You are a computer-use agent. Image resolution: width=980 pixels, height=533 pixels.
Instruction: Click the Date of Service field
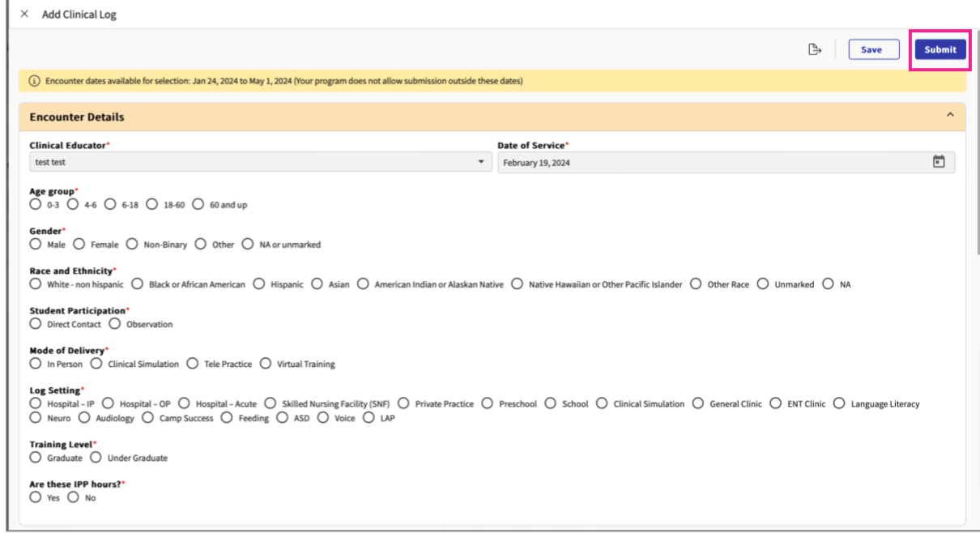point(713,162)
